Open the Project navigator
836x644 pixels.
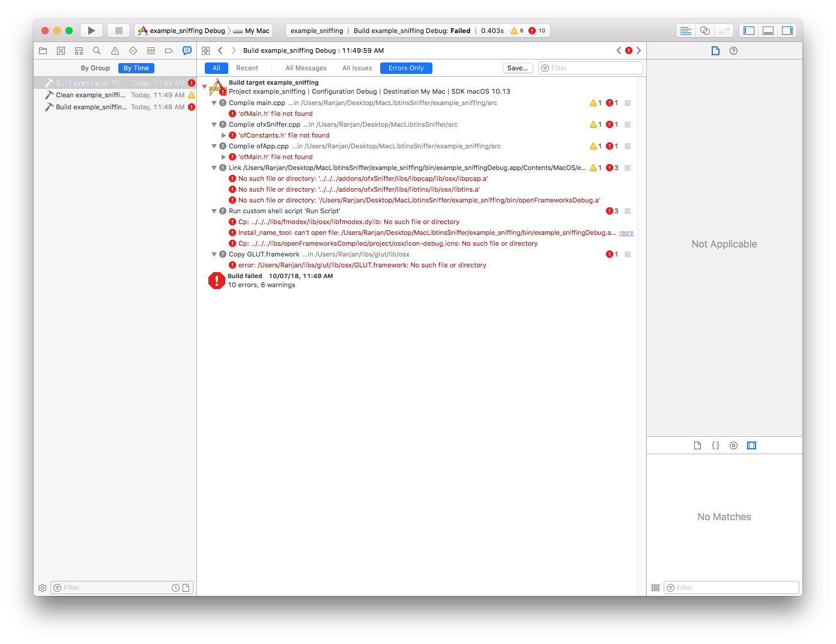pyautogui.click(x=43, y=50)
